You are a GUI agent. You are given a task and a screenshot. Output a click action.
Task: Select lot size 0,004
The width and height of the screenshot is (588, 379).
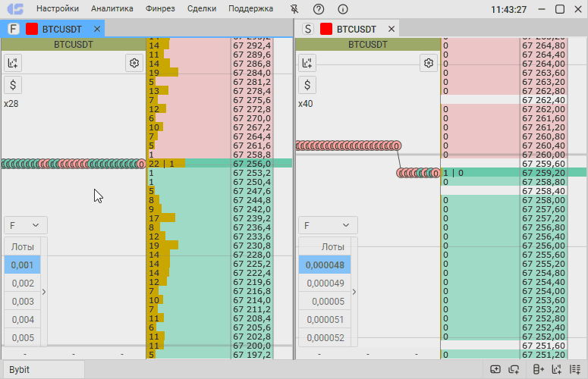point(22,319)
